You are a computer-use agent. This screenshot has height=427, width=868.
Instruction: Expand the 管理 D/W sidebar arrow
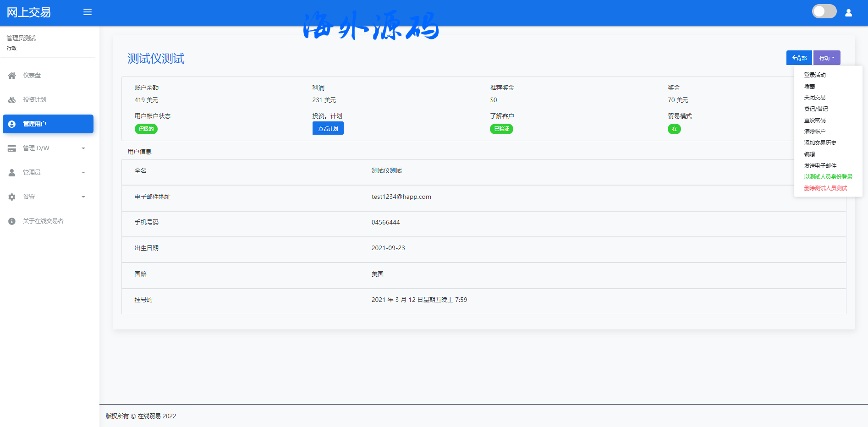tap(83, 148)
